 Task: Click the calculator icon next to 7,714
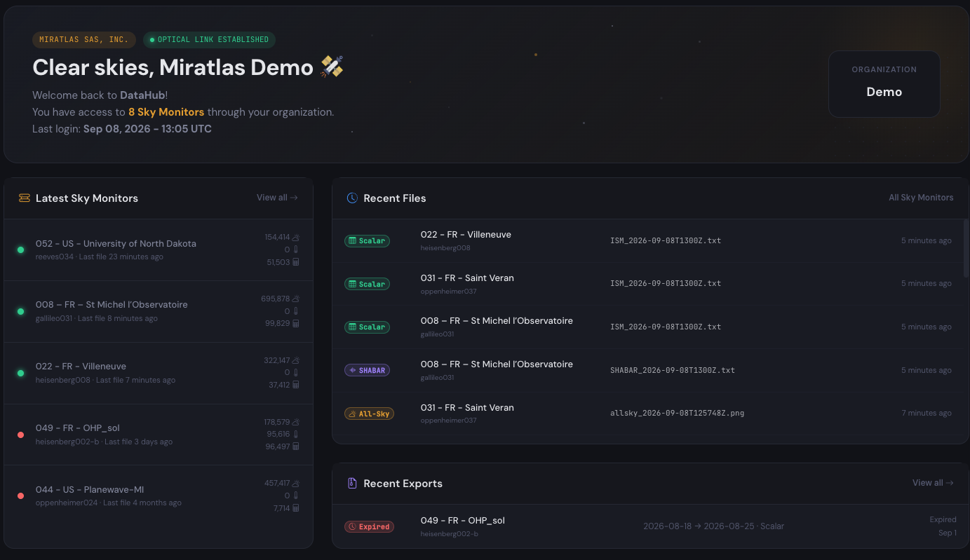pyautogui.click(x=296, y=508)
